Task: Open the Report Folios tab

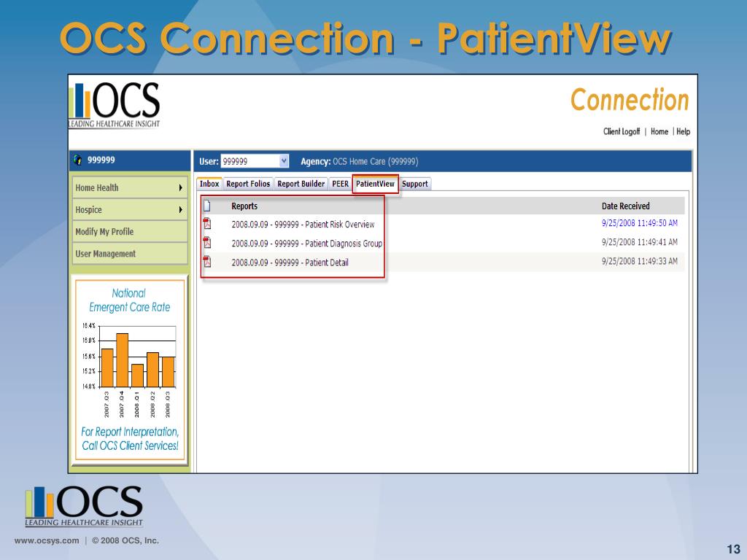Action: pos(248,184)
